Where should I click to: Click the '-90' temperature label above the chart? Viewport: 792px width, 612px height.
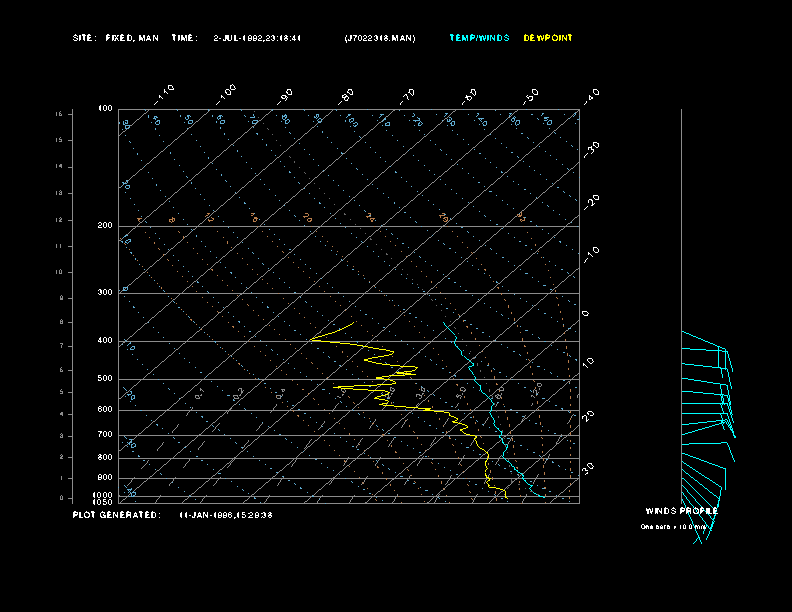pyautogui.click(x=284, y=96)
